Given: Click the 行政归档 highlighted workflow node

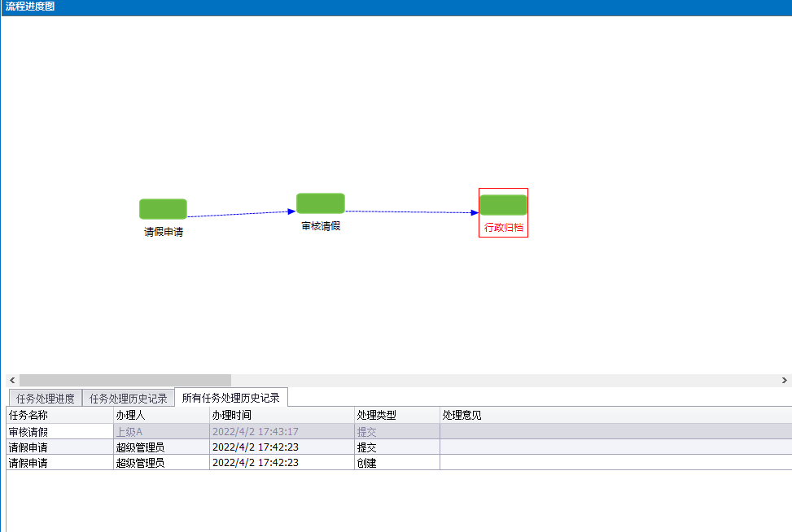Looking at the screenshot, I should click(x=503, y=205).
